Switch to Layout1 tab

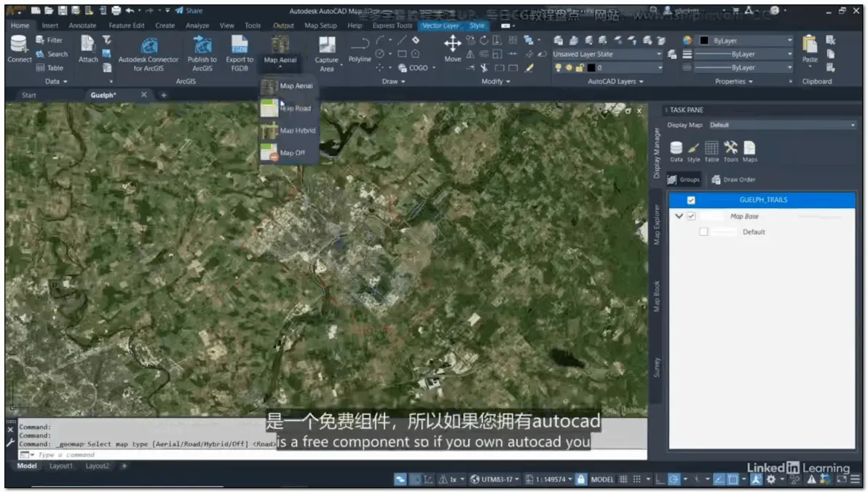click(x=60, y=467)
